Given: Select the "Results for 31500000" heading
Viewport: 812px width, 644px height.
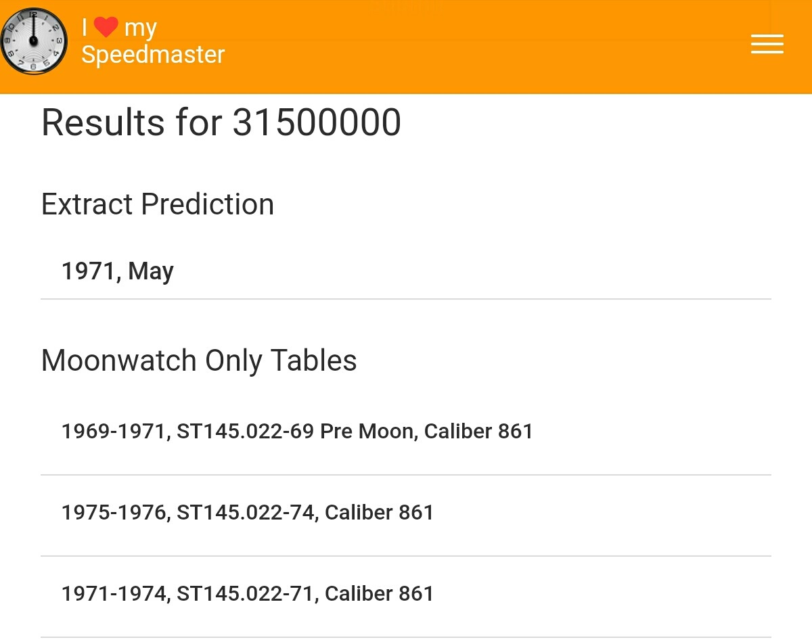Looking at the screenshot, I should (221, 122).
